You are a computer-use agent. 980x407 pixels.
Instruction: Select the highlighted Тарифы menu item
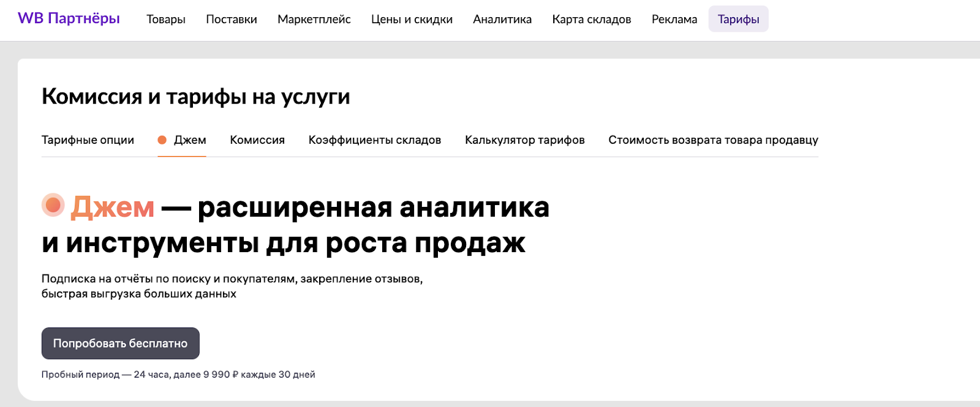[x=739, y=19]
